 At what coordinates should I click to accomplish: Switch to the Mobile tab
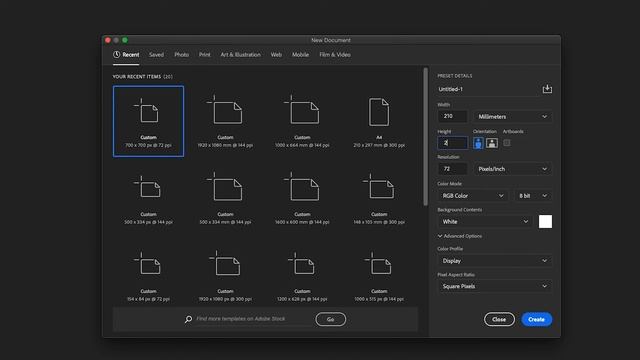tap(300, 55)
